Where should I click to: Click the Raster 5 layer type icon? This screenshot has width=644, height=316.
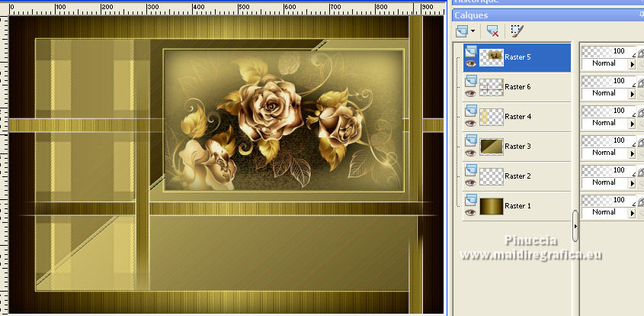point(471,50)
